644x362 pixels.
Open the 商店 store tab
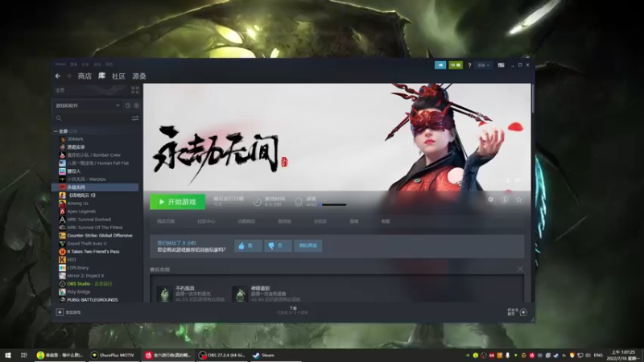pyautogui.click(x=85, y=76)
